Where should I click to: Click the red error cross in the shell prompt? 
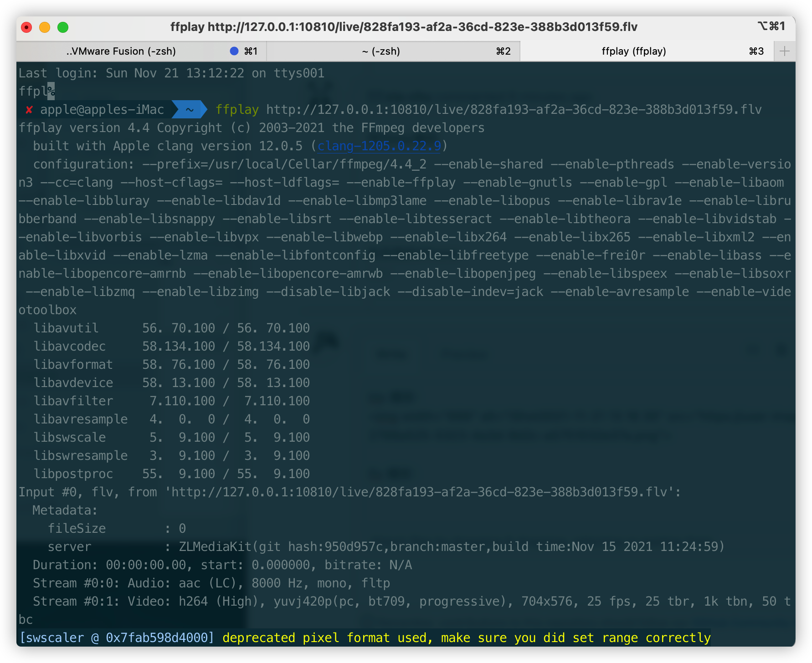tap(29, 109)
